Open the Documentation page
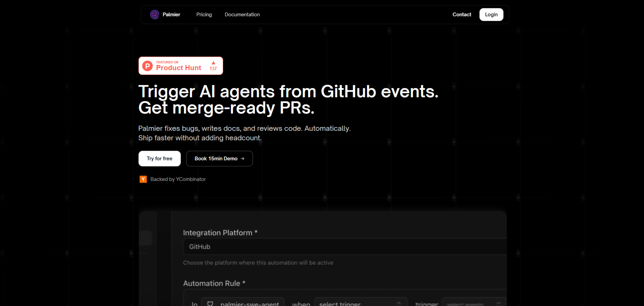The image size is (644, 306). pos(242,14)
